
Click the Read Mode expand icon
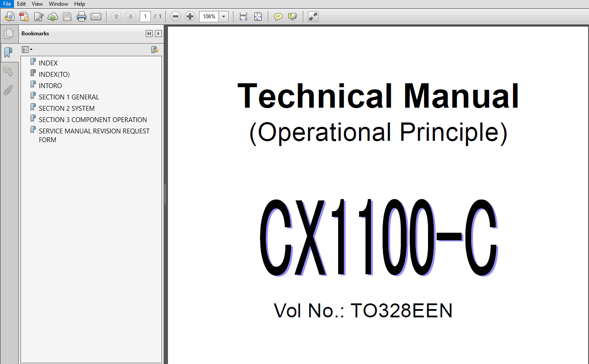313,17
